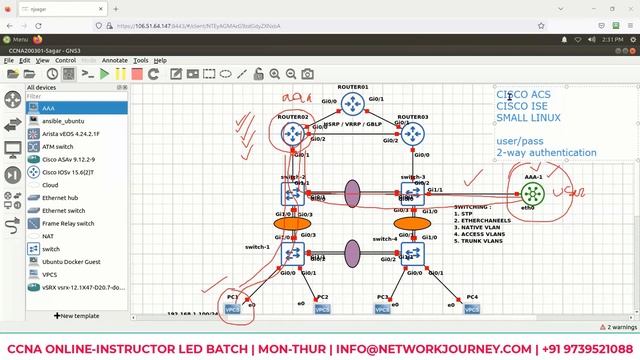Select the Add a link cable tool
The image size is (640, 360).
click(13, 226)
